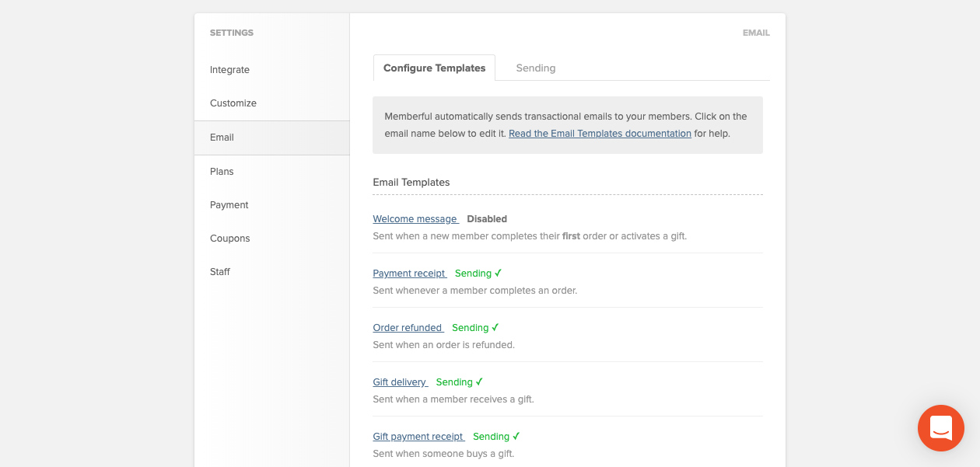Click the Welcome message Disabled status
The width and height of the screenshot is (980, 467).
[487, 219]
